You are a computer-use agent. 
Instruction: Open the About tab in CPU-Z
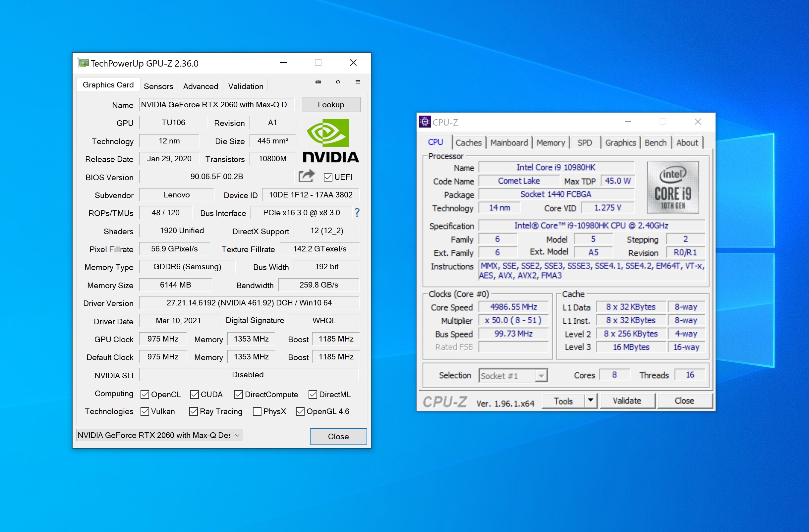(x=687, y=143)
